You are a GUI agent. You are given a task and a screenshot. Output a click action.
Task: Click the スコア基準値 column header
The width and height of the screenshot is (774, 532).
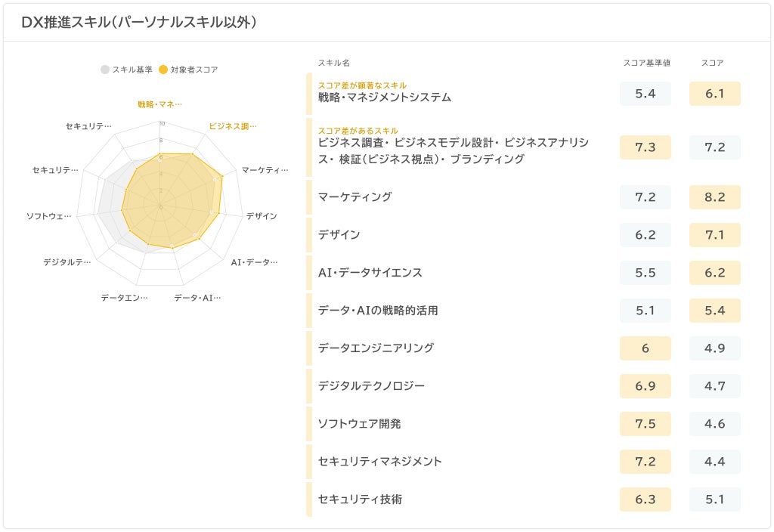coord(646,63)
